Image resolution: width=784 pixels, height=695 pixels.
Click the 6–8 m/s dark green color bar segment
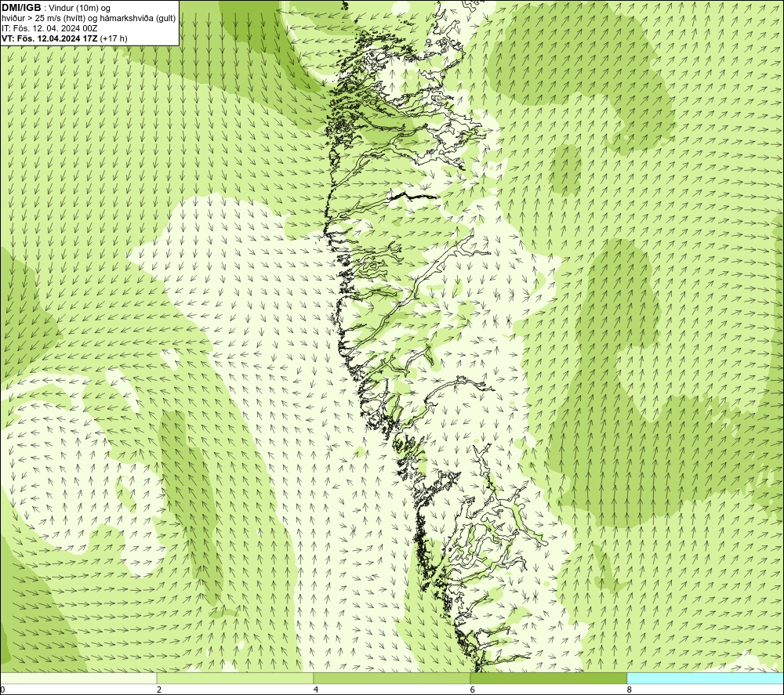[549, 678]
